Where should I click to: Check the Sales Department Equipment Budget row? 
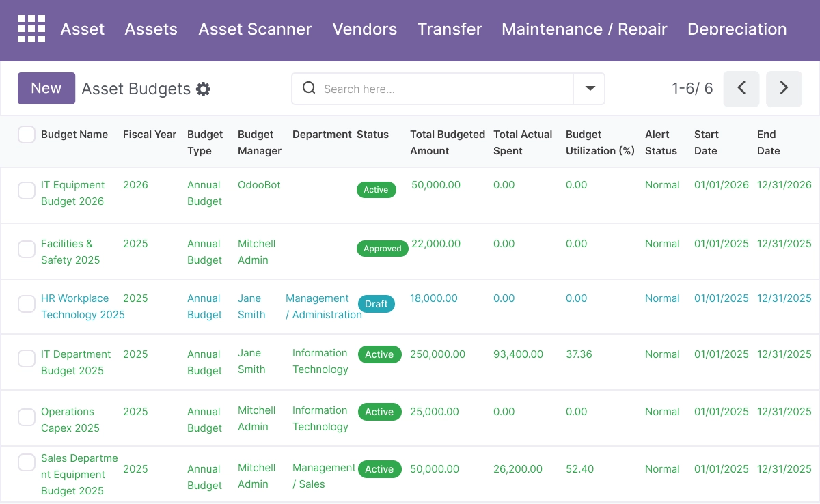click(x=27, y=462)
